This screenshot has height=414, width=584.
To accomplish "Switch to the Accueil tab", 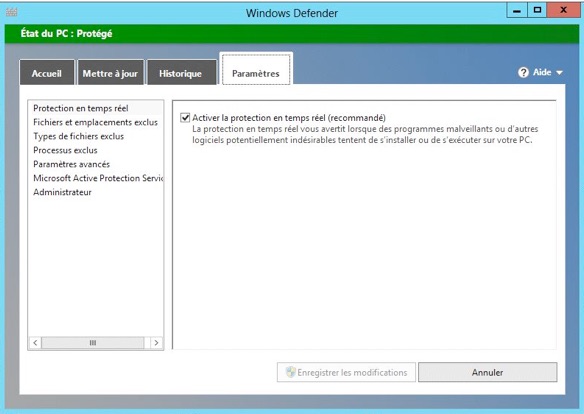I will coord(47,73).
